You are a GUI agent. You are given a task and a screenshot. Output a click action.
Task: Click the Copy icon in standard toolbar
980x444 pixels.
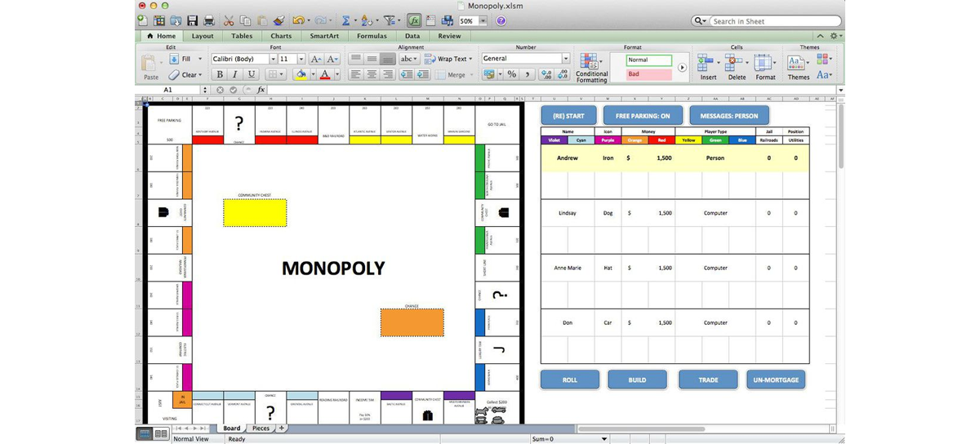click(x=246, y=20)
